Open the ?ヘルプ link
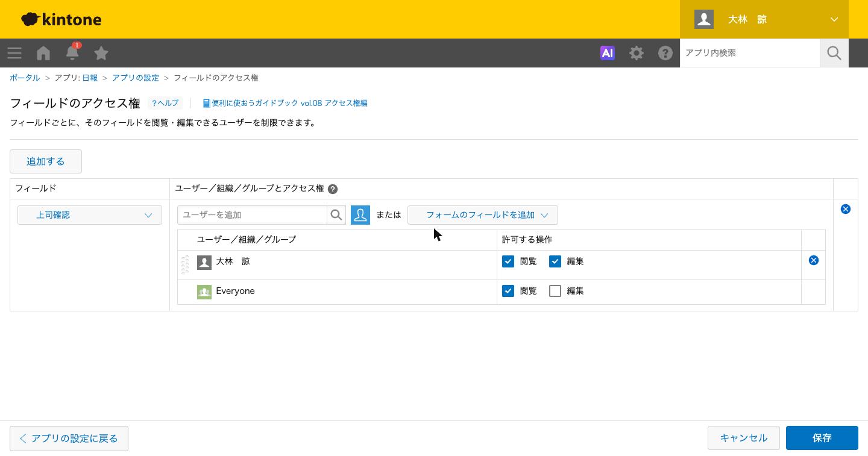This screenshot has width=868, height=456. tap(165, 103)
